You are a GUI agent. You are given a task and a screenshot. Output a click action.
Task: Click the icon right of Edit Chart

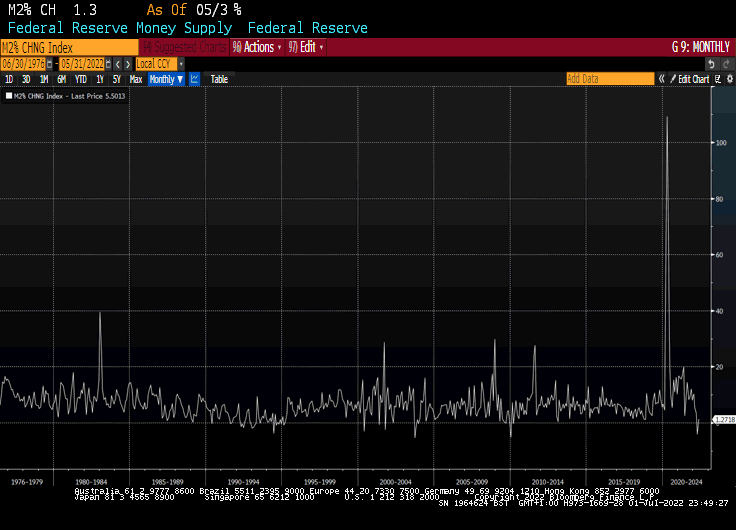[x=717, y=78]
